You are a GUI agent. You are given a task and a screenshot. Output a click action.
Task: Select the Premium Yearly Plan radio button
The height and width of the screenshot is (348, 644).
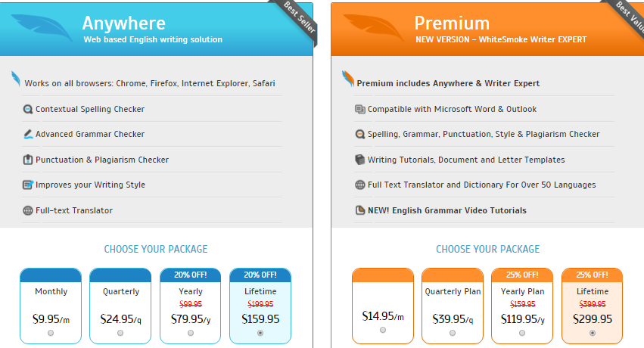(x=522, y=332)
